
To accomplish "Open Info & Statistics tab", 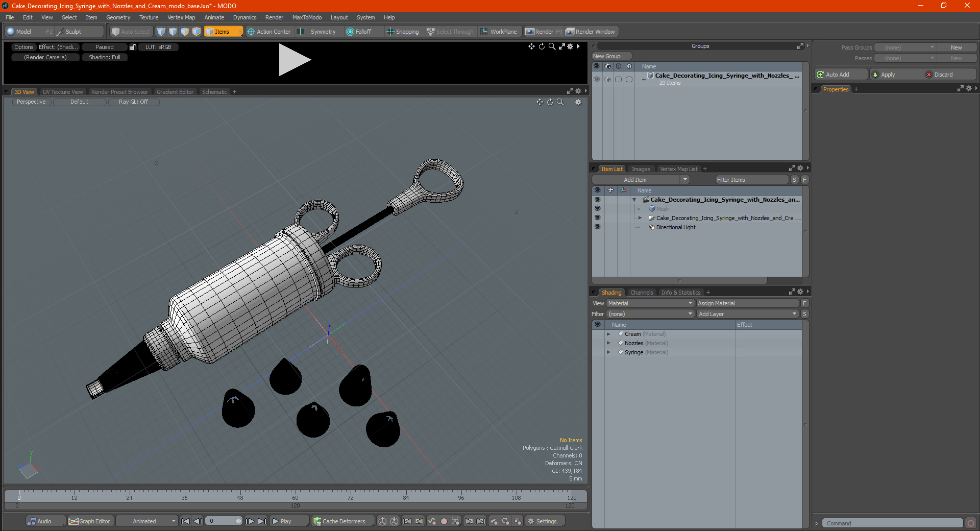I will [681, 293].
